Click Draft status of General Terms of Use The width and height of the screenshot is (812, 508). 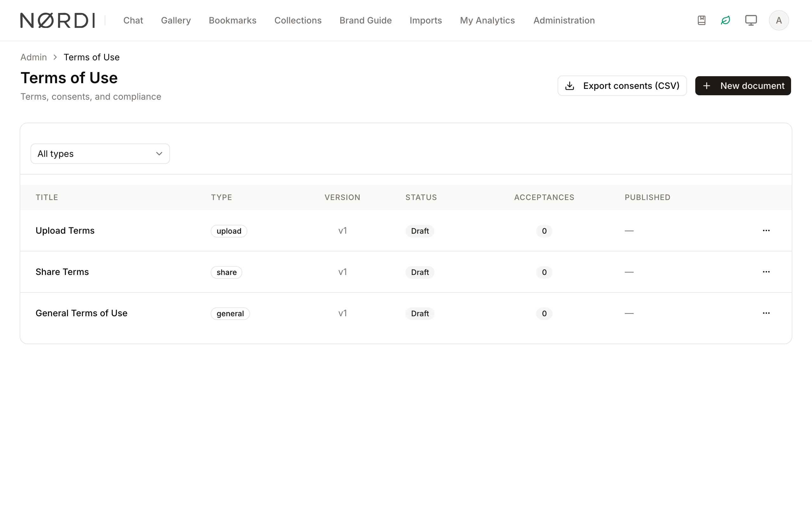420,314
